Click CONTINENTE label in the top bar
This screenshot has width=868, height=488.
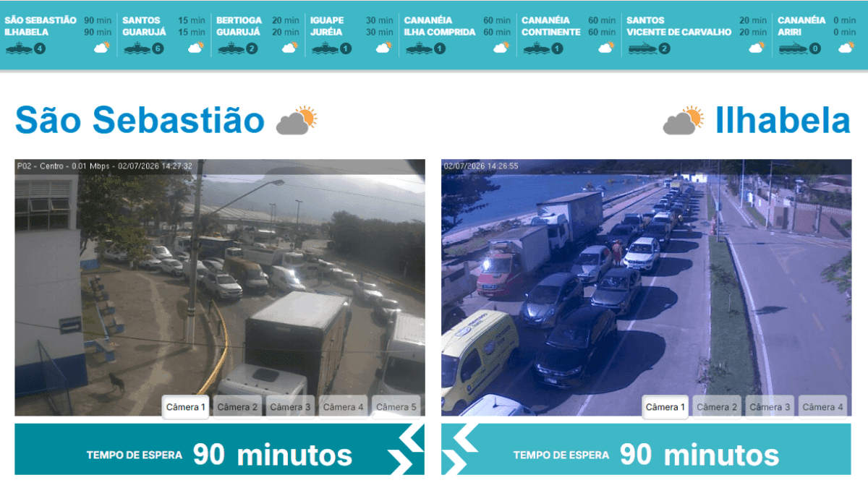coord(550,32)
